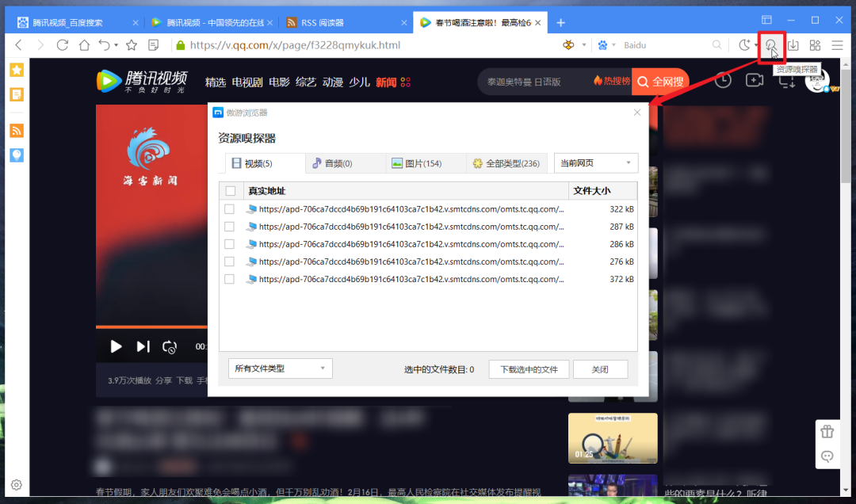Image resolution: width=856 pixels, height=504 pixels.
Task: Open the downloads icon in the toolbar
Action: 793,45
